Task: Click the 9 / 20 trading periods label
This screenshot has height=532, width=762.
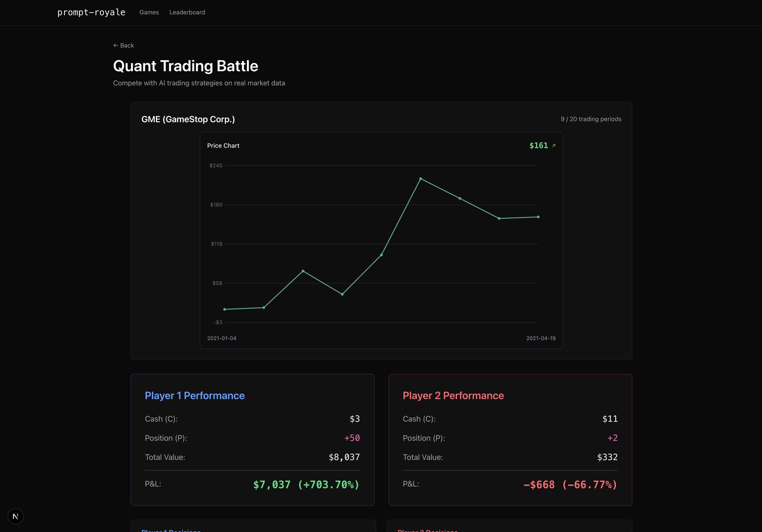Action: point(591,119)
